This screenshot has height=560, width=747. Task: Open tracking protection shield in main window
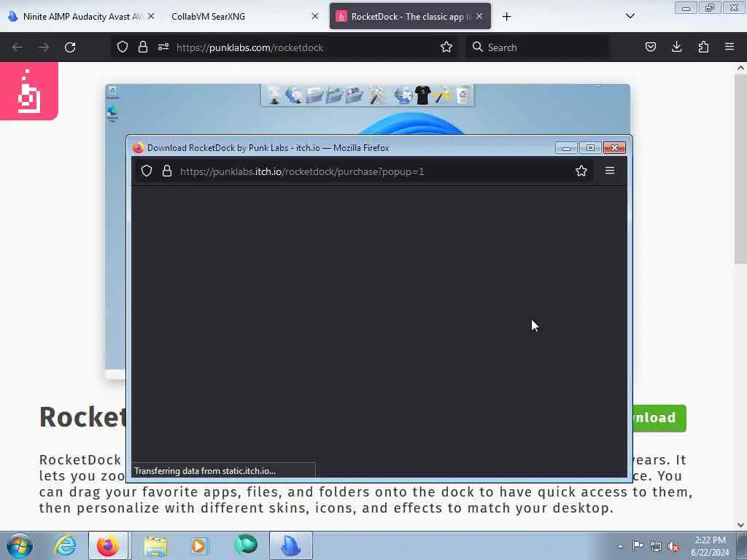tap(123, 47)
